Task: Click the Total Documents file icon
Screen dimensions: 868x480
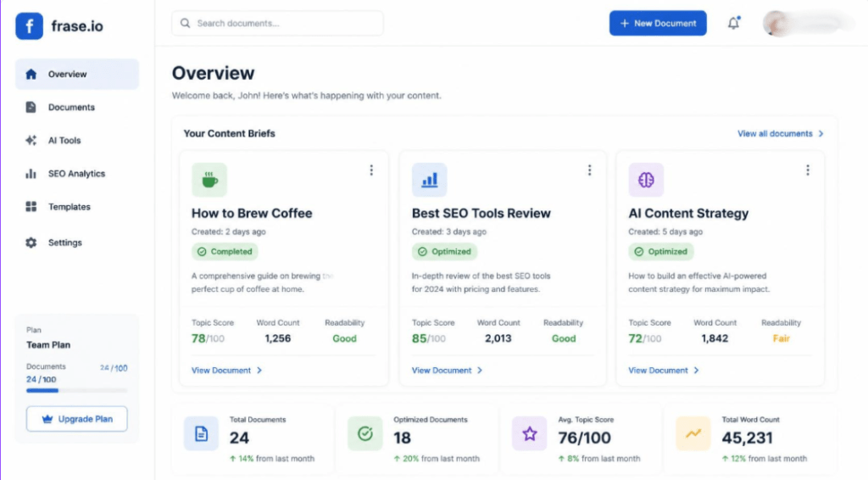Action: [x=201, y=433]
